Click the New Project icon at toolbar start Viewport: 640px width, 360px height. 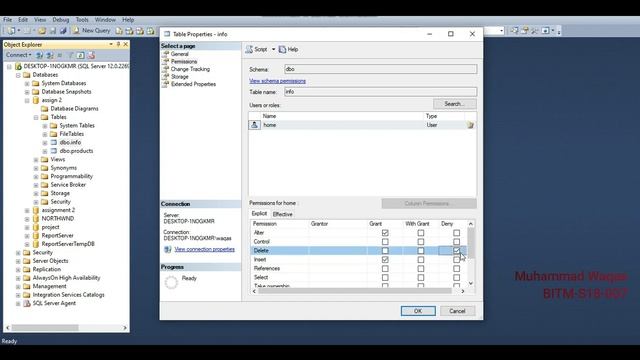(11, 31)
